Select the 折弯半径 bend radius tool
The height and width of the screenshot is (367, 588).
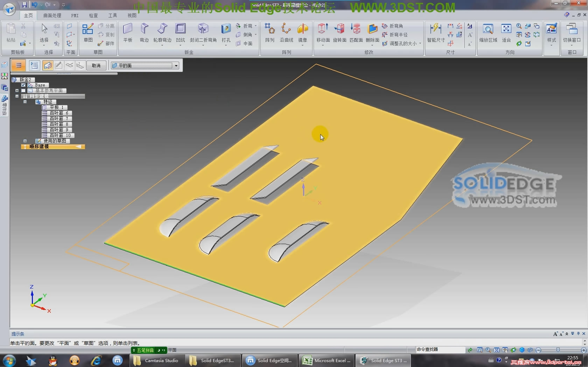point(395,35)
